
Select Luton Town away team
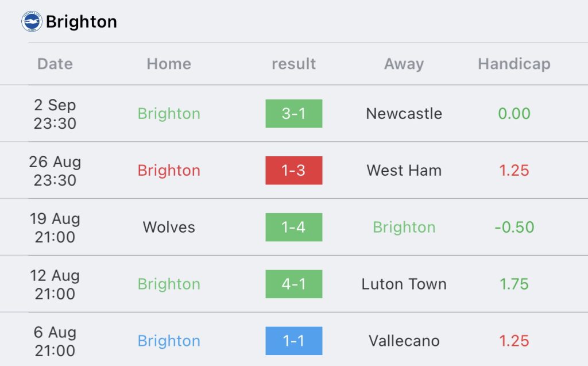click(404, 284)
